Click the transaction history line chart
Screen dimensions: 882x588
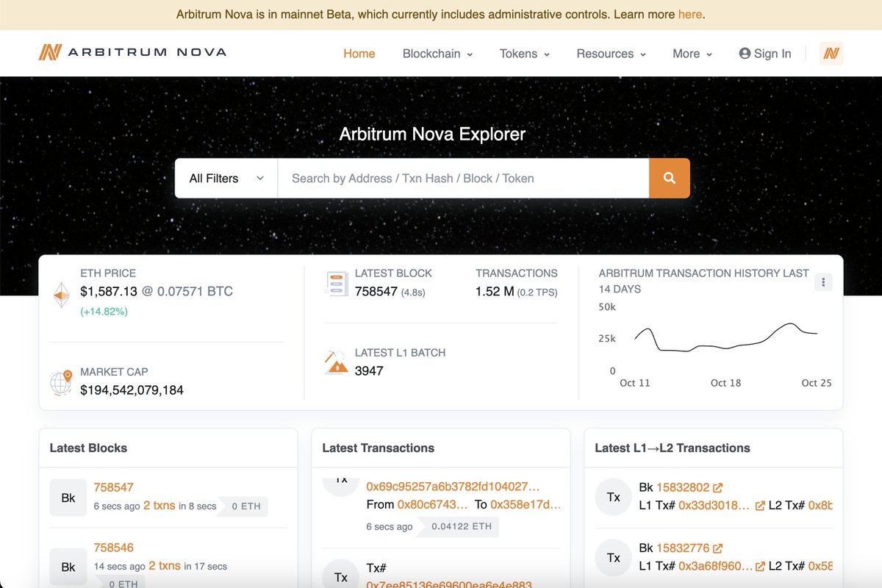pyautogui.click(x=725, y=338)
